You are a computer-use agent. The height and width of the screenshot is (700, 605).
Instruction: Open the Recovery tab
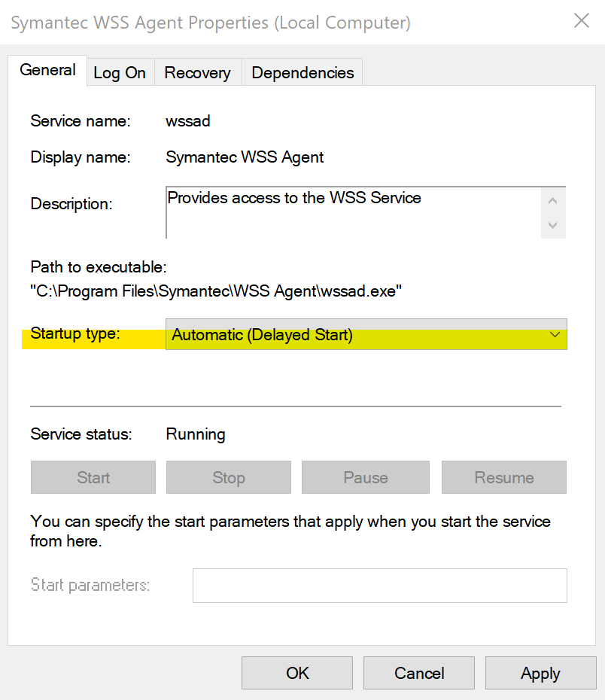click(198, 72)
